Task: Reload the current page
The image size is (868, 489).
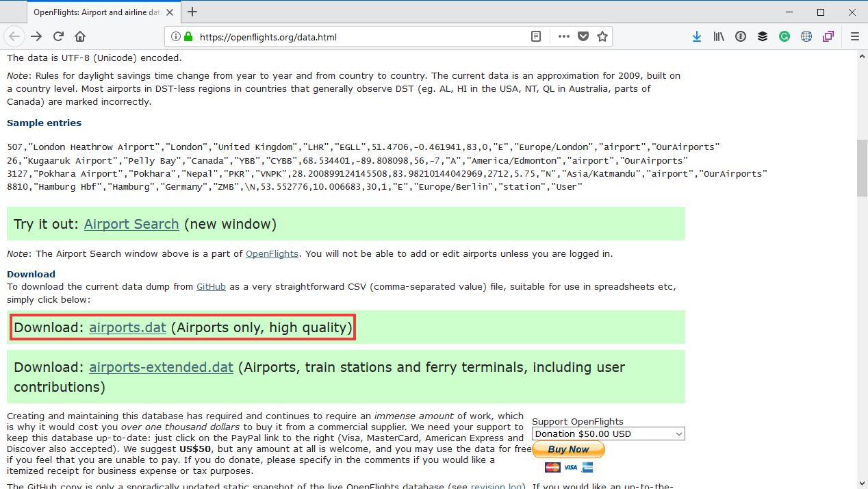Action: pos(58,36)
